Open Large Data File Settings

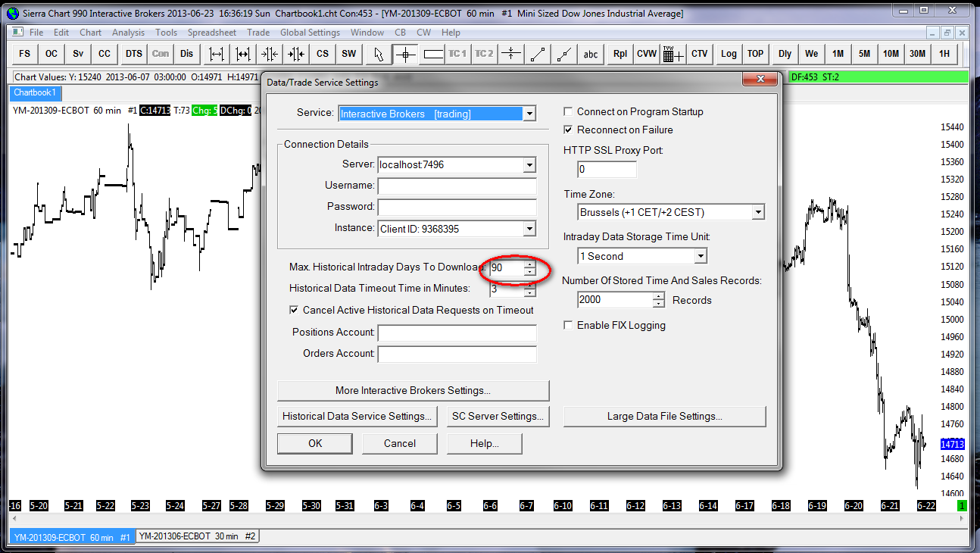pos(664,416)
